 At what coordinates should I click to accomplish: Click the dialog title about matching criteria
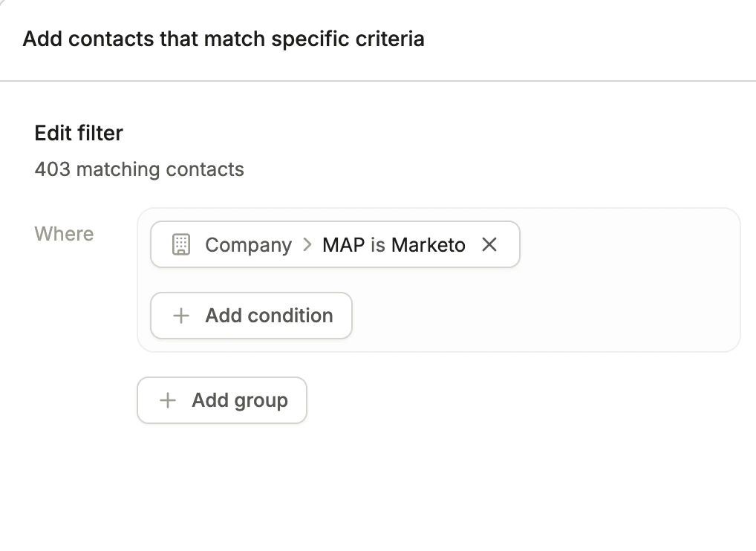(224, 39)
